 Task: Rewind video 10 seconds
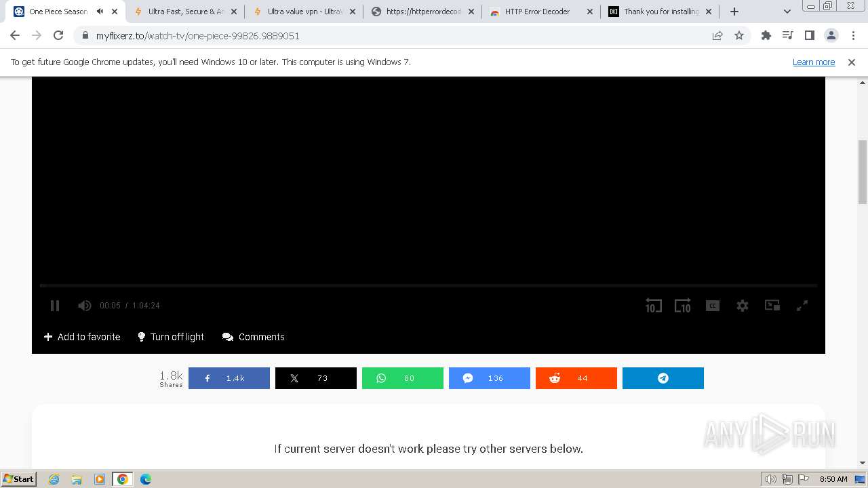pos(653,306)
